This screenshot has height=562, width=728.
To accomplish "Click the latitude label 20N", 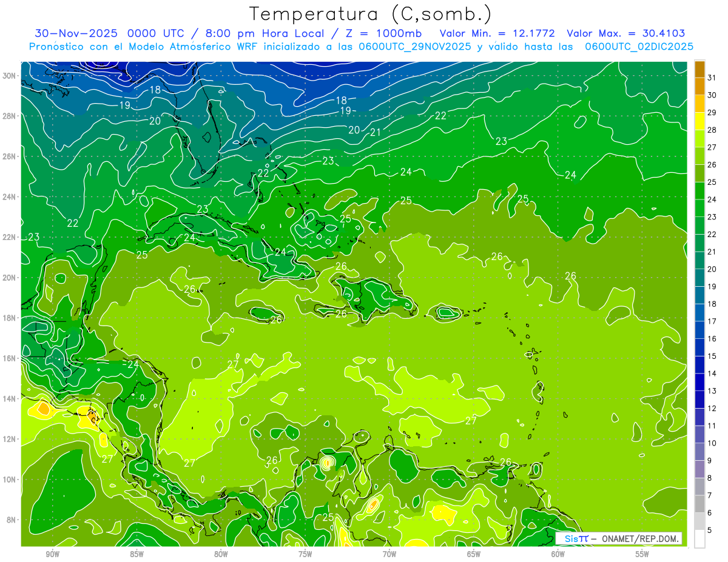I will (8, 278).
